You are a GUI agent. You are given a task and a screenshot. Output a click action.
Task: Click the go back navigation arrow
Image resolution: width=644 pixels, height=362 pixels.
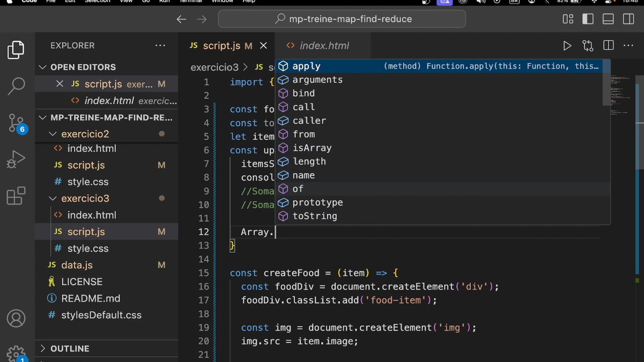[181, 19]
